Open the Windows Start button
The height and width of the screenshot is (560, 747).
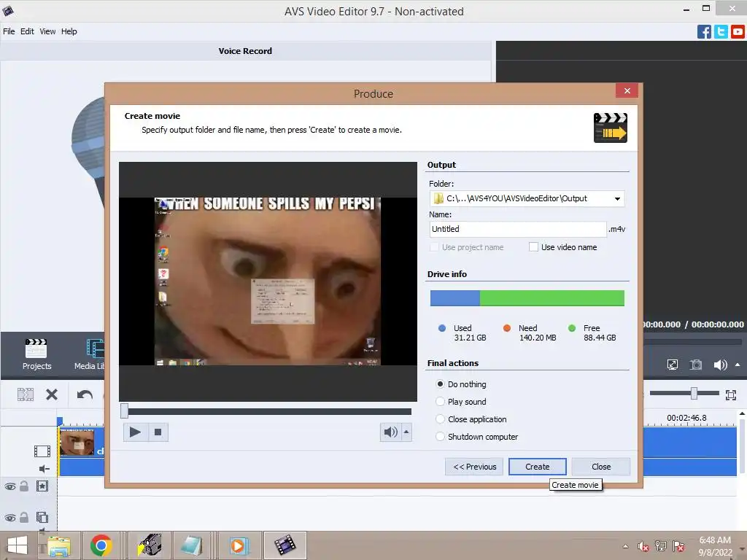coord(18,545)
